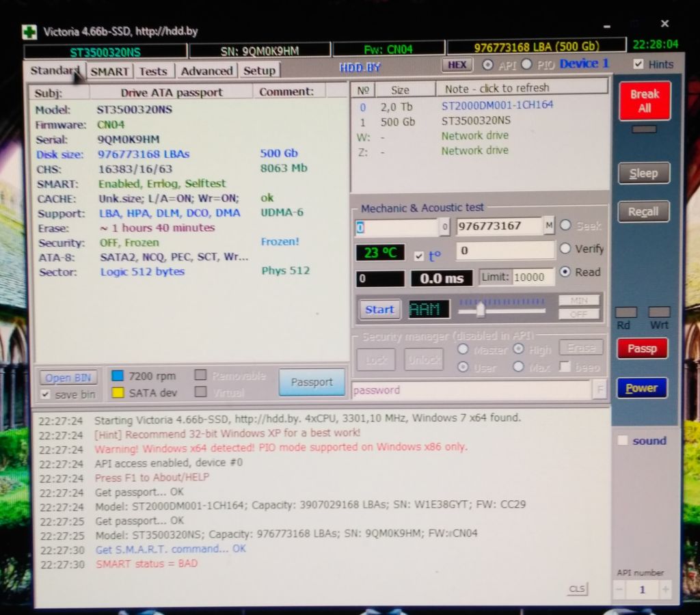Toggle the save bin checkbox
Screen dimensions: 700x615
click(x=45, y=394)
